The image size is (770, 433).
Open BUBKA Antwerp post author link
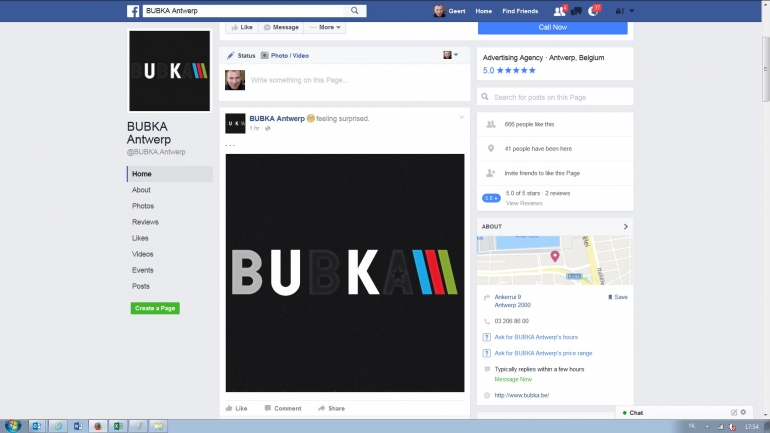(277, 118)
